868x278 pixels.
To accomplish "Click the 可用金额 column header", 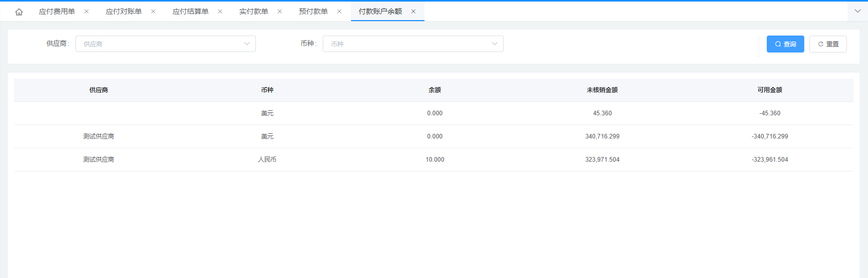I will point(769,90).
